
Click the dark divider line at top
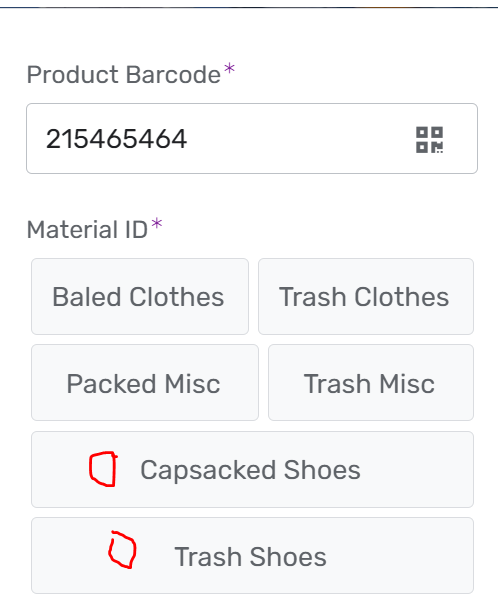[x=249, y=7]
